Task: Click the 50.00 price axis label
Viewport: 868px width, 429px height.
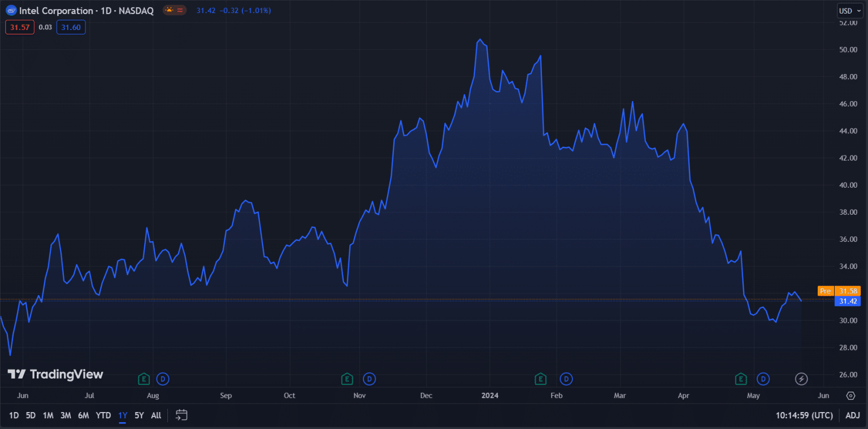Action: (x=848, y=50)
